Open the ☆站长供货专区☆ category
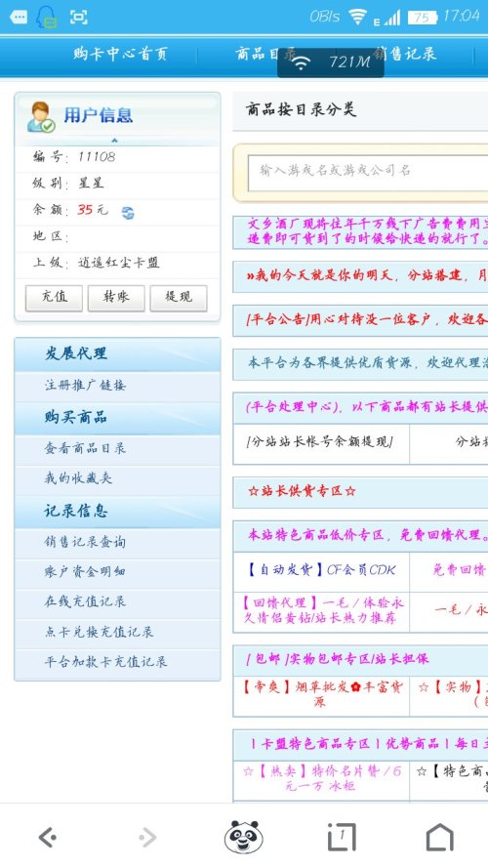The image size is (488, 868). [x=303, y=491]
